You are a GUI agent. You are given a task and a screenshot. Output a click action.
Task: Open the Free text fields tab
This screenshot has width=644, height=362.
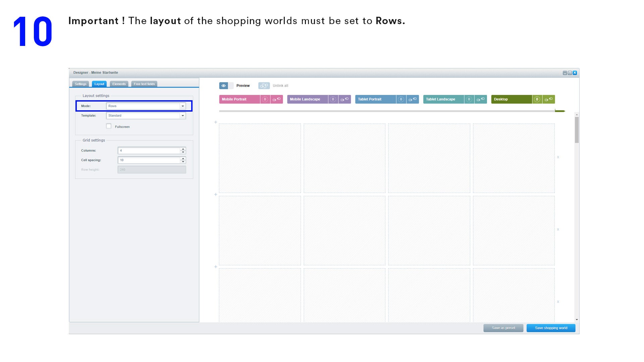pyautogui.click(x=144, y=84)
